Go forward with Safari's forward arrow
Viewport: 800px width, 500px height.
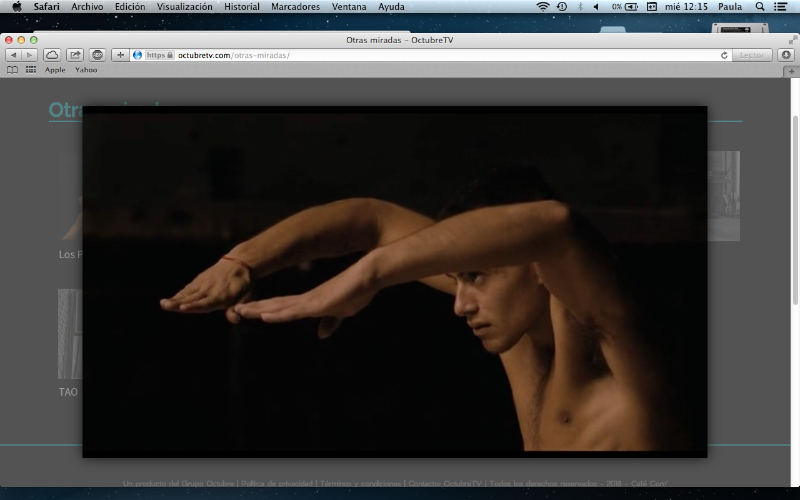(30, 55)
